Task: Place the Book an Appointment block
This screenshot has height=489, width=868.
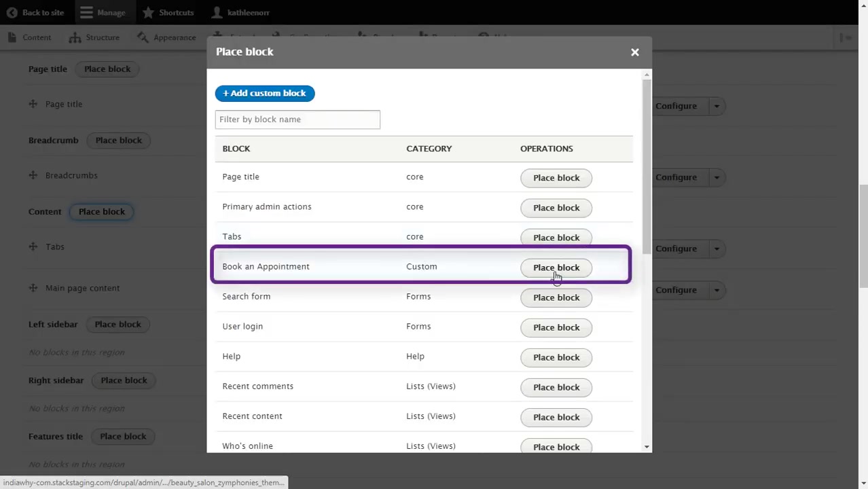Action: pyautogui.click(x=556, y=268)
